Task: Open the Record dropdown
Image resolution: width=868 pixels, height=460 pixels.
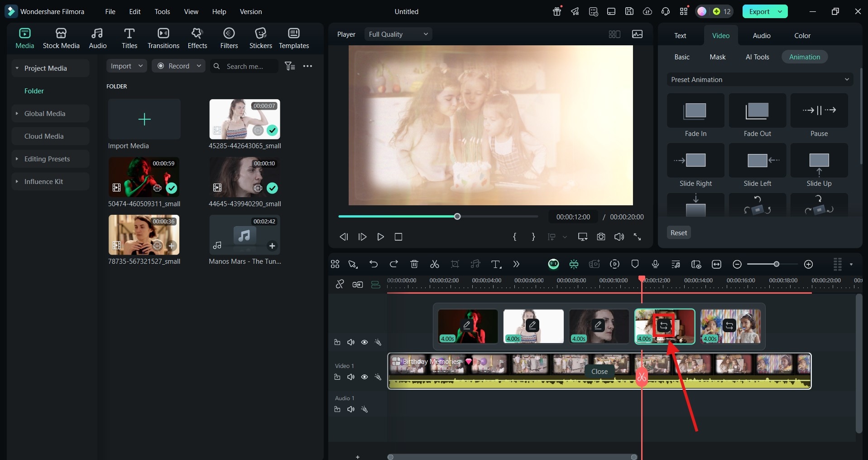Action: pyautogui.click(x=179, y=66)
